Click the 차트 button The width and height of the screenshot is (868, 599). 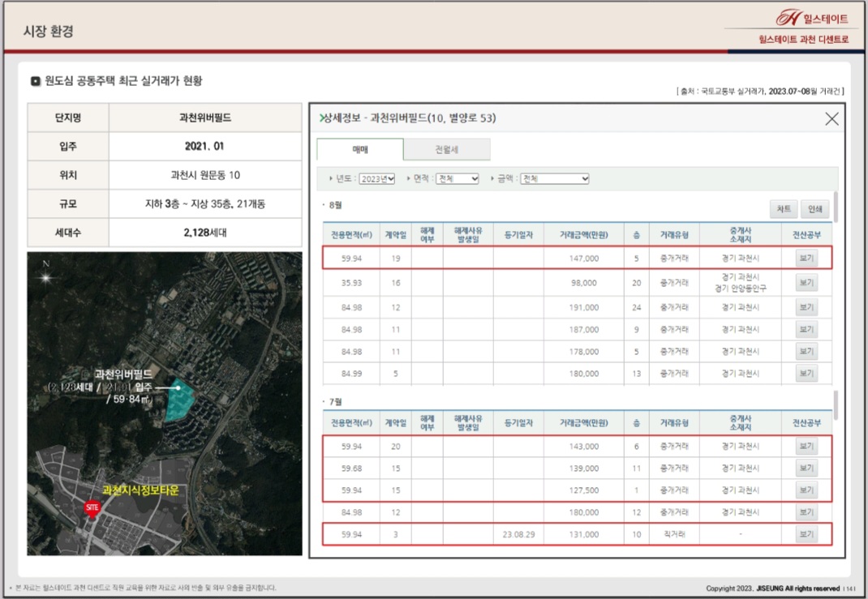click(x=784, y=209)
